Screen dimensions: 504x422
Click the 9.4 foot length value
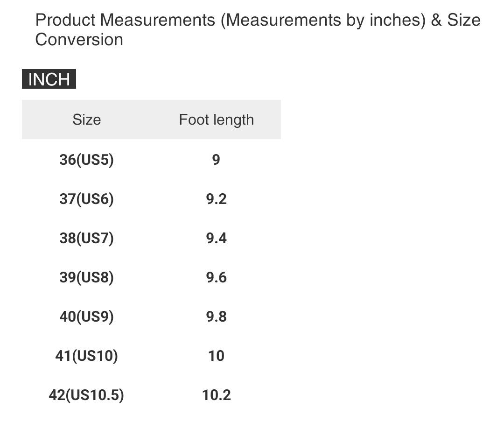pos(216,239)
